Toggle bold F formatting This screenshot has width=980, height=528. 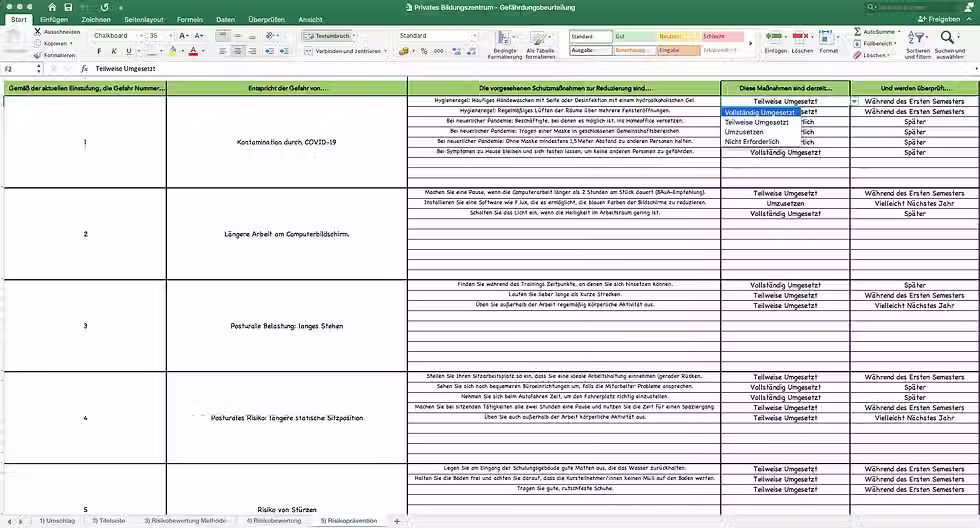tap(99, 51)
